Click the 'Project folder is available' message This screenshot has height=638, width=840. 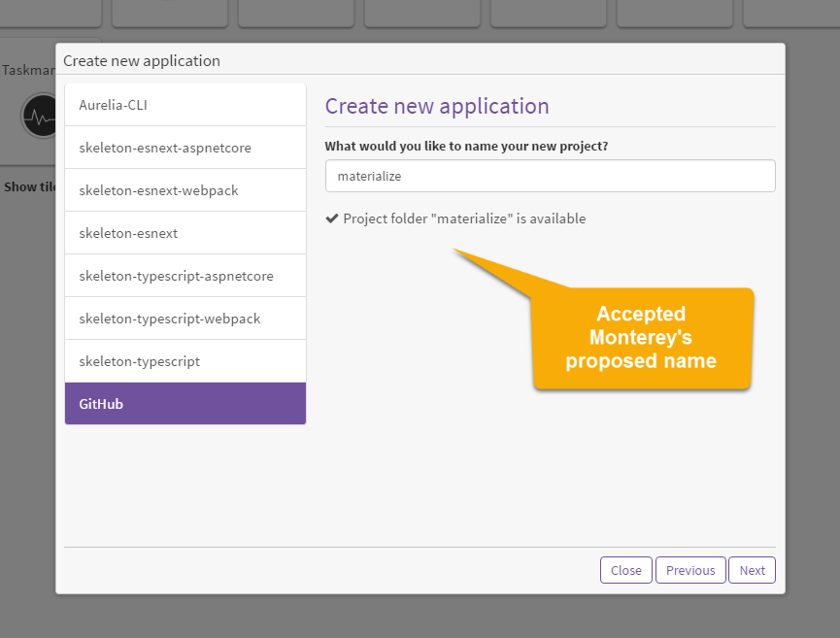(x=464, y=219)
